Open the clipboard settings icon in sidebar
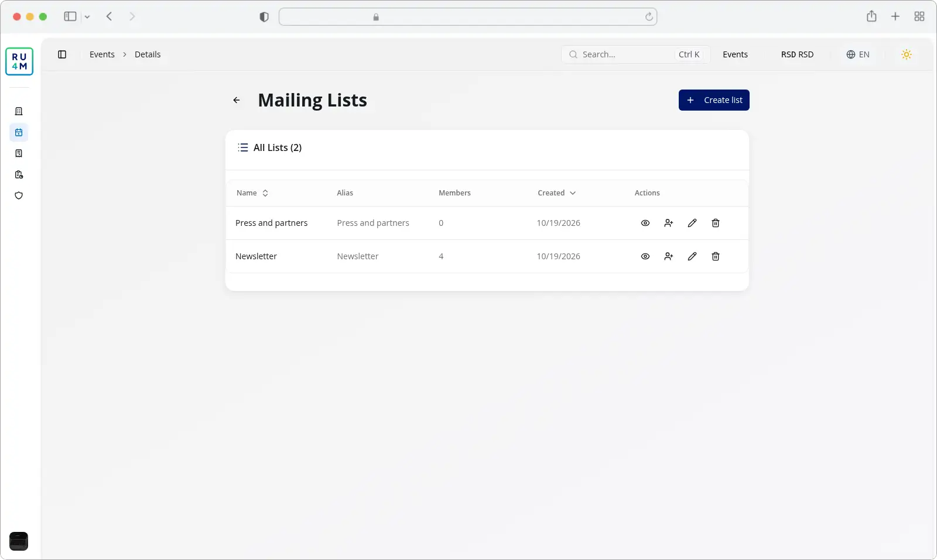The width and height of the screenshot is (937, 560). click(19, 174)
